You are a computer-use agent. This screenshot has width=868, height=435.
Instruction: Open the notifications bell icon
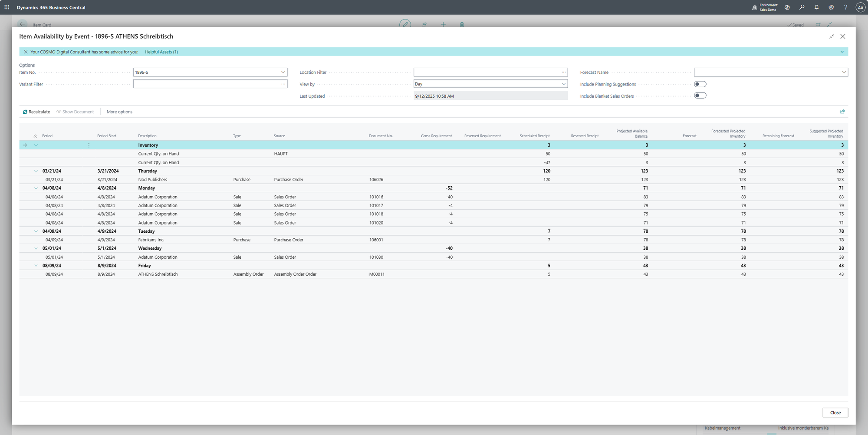tap(816, 7)
